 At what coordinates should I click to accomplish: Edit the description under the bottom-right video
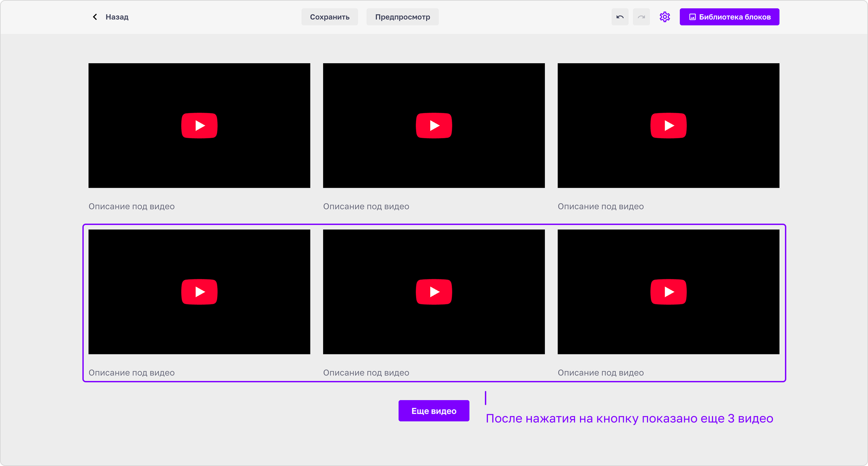coord(600,373)
